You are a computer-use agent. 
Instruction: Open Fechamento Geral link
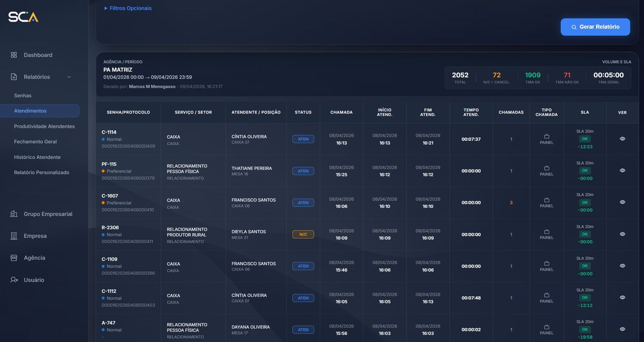(35, 142)
